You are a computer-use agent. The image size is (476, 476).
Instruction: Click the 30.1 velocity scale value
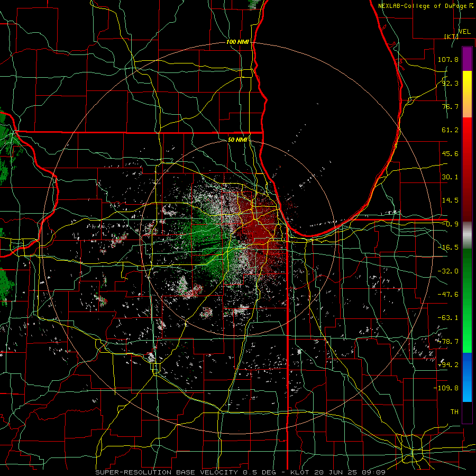pos(450,177)
